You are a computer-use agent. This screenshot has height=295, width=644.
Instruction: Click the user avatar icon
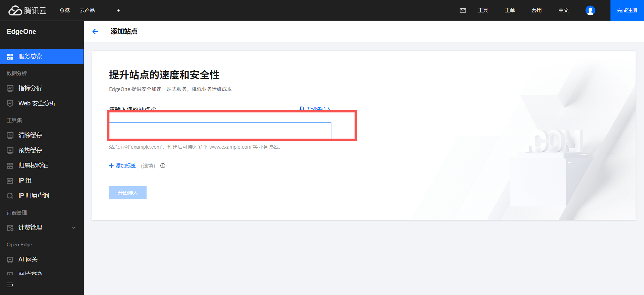click(x=590, y=10)
